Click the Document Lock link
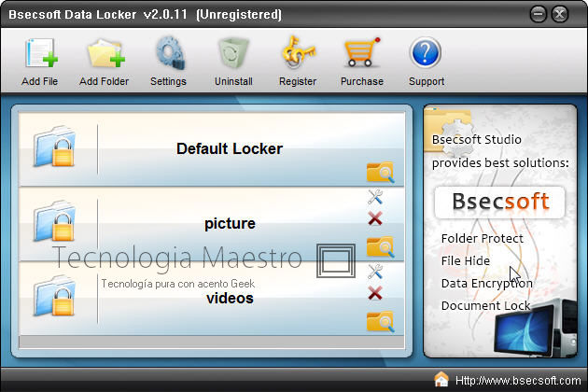This screenshot has height=392, width=588. (x=485, y=306)
